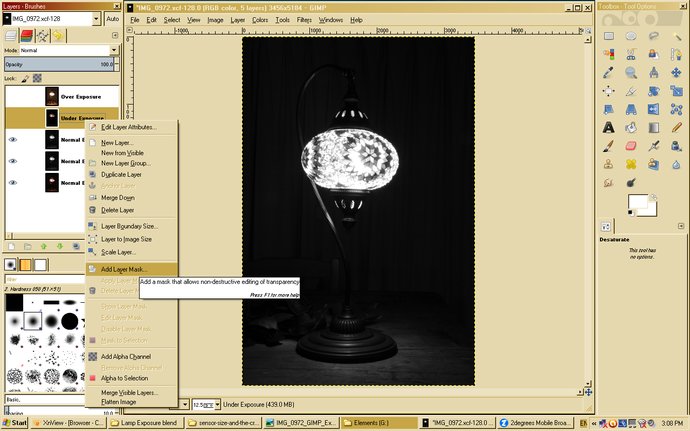Viewport: 690px width, 431px height.
Task: Open Lamp Exposure blend taskbar item
Action: [145, 423]
